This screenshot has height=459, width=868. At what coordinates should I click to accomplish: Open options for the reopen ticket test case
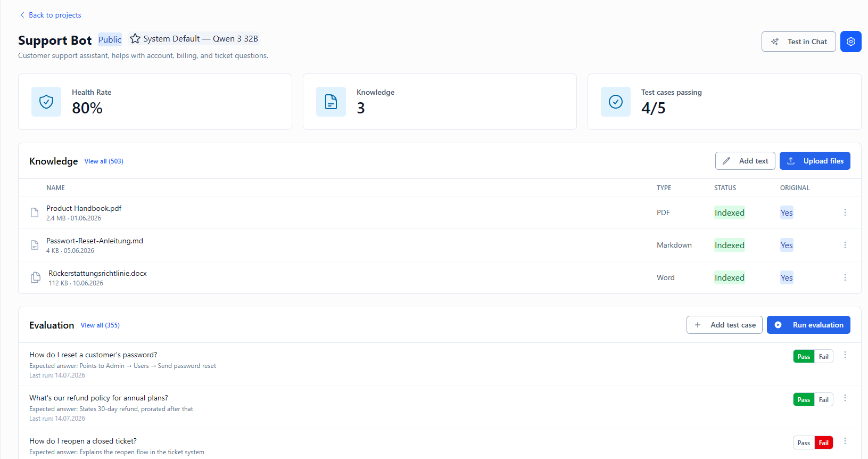(845, 441)
